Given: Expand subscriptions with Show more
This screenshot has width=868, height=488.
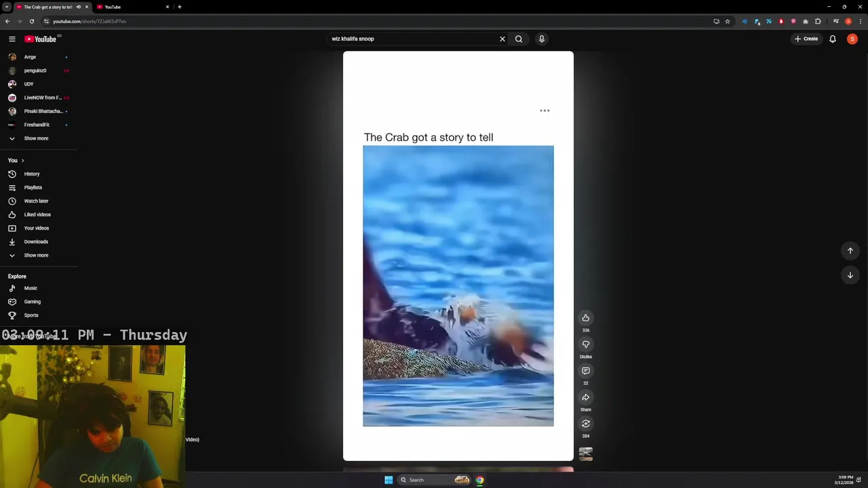Looking at the screenshot, I should tap(36, 138).
